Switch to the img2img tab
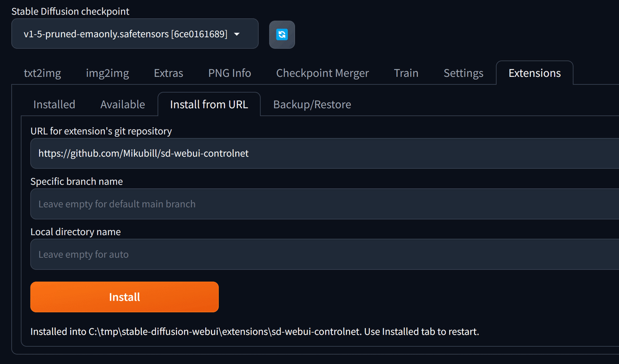This screenshot has width=619, height=364. click(107, 73)
